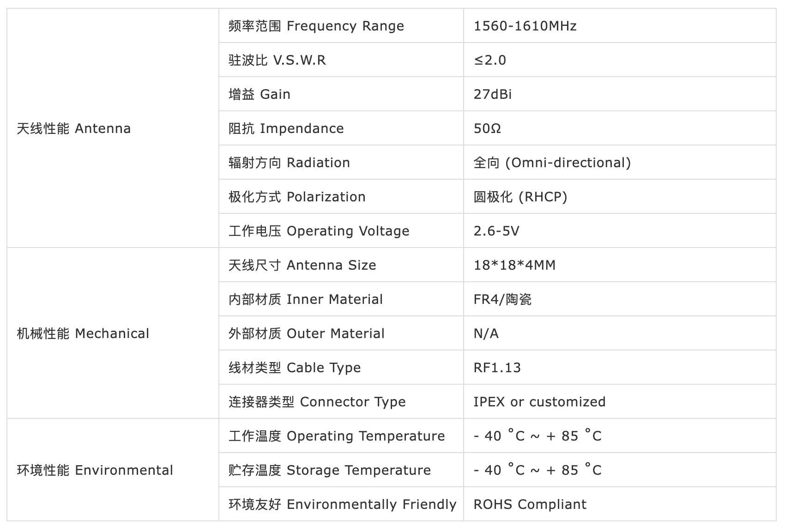The image size is (785, 532).
Task: Click the V.S.W.R row label
Action: pos(341,60)
